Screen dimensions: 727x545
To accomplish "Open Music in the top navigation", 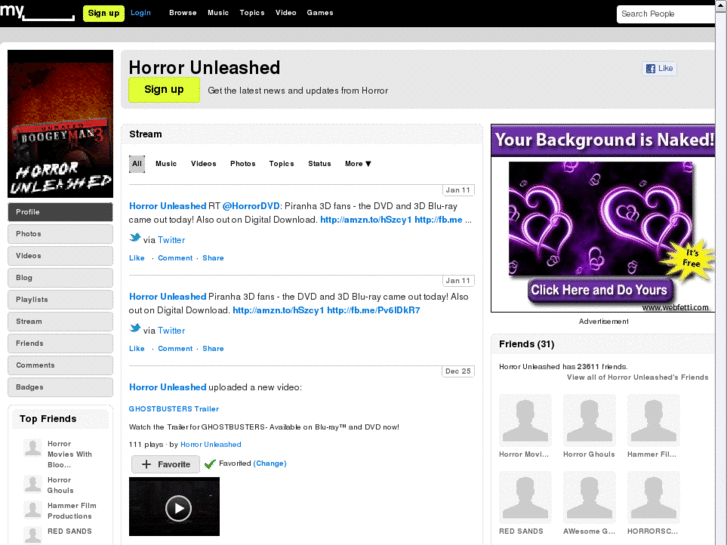I will pos(218,13).
